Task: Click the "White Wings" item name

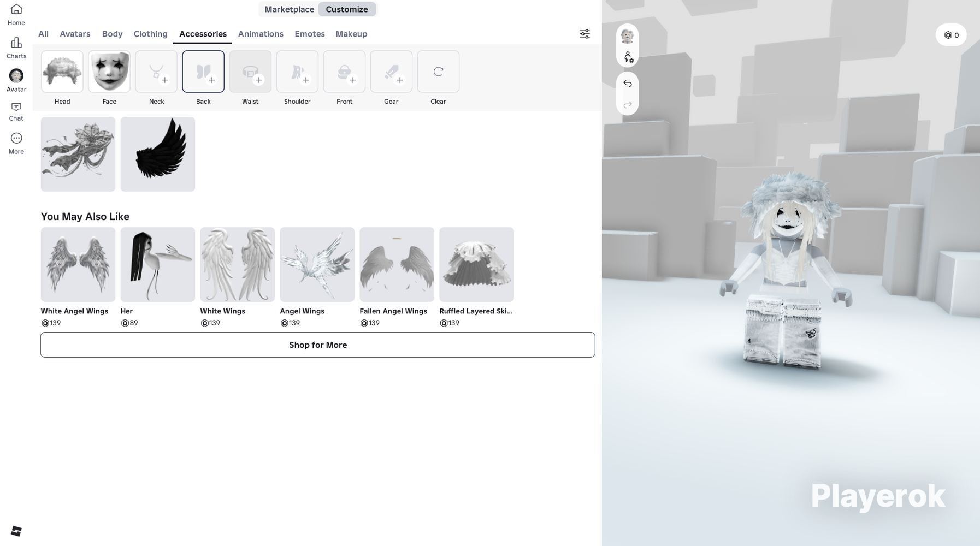Action: pos(223,311)
